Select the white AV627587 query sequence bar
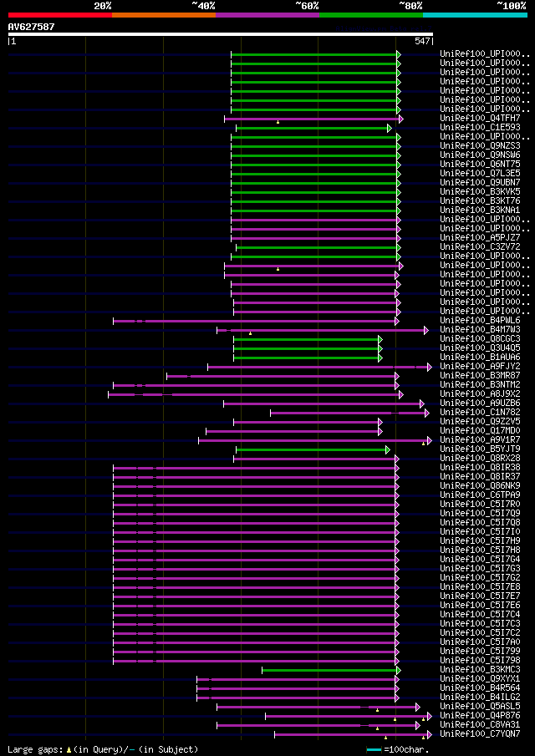The height and width of the screenshot is (756, 535). pos(221,34)
